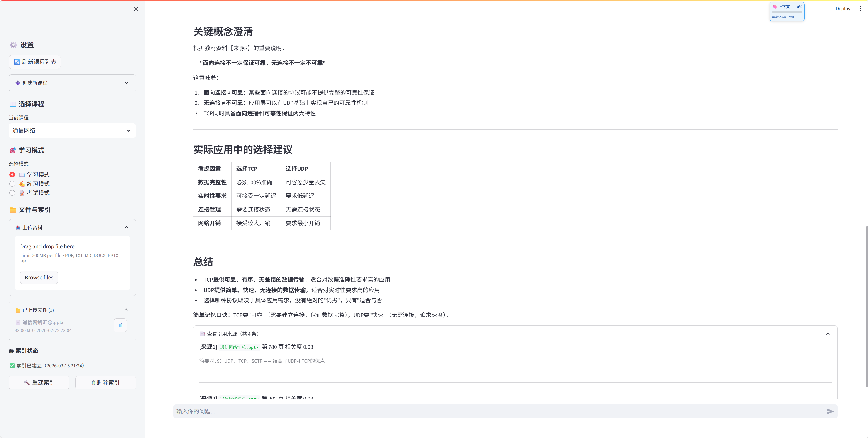Collapse the 查看引用来源 citations expander
The image size is (868, 438).
click(x=828, y=333)
